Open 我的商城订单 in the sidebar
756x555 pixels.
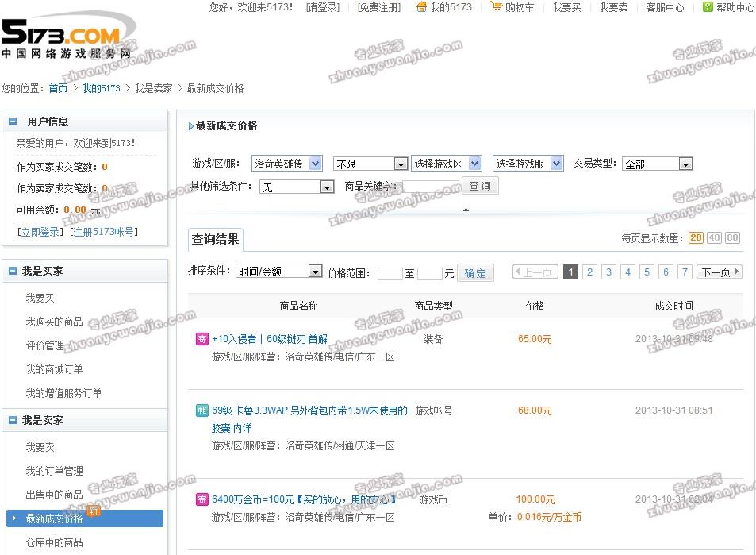tap(54, 369)
